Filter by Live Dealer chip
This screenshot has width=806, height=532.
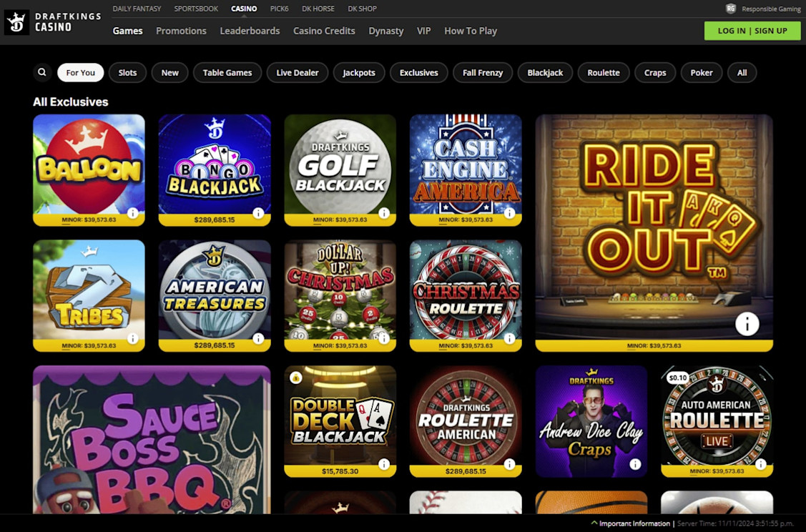click(x=297, y=72)
